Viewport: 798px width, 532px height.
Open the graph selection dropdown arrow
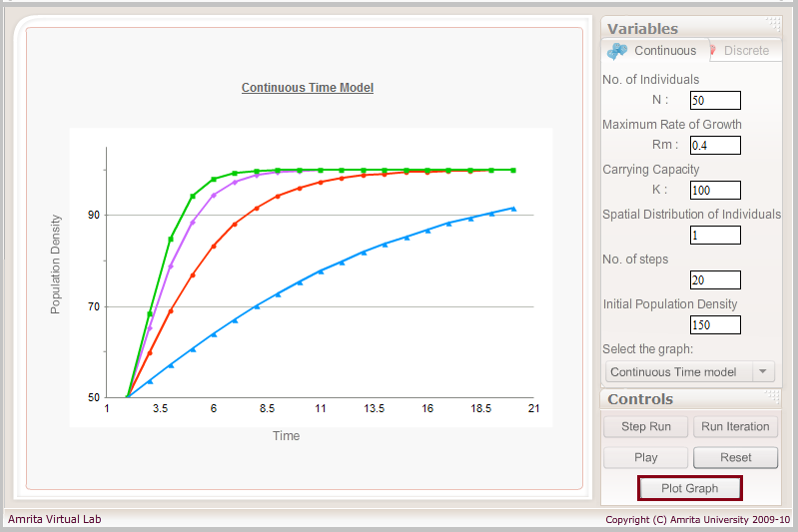pyautogui.click(x=762, y=371)
